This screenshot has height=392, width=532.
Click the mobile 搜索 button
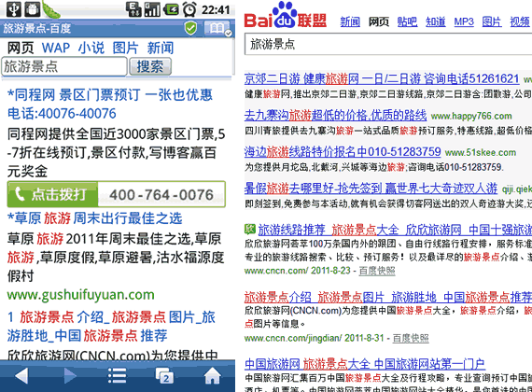pyautogui.click(x=150, y=66)
